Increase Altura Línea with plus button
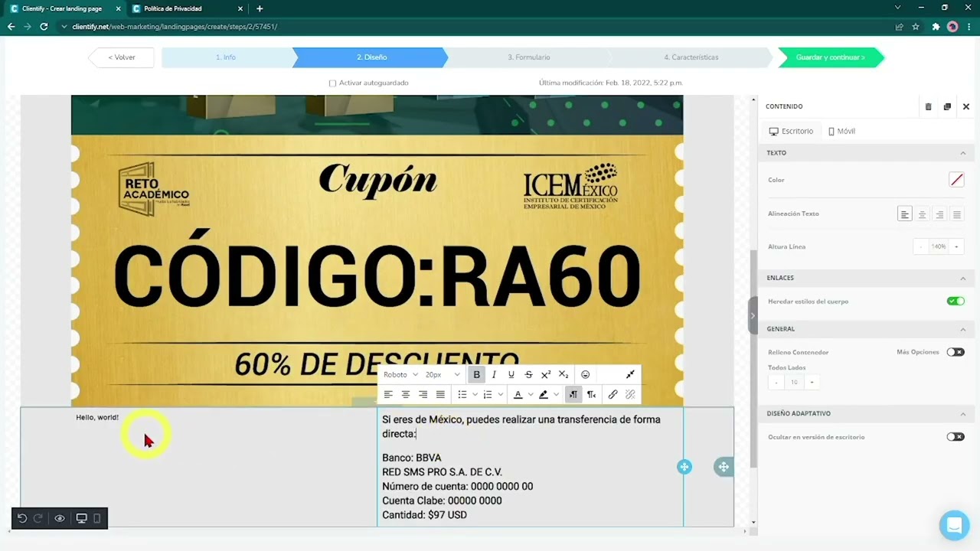Image resolution: width=980 pixels, height=551 pixels. coord(956,247)
